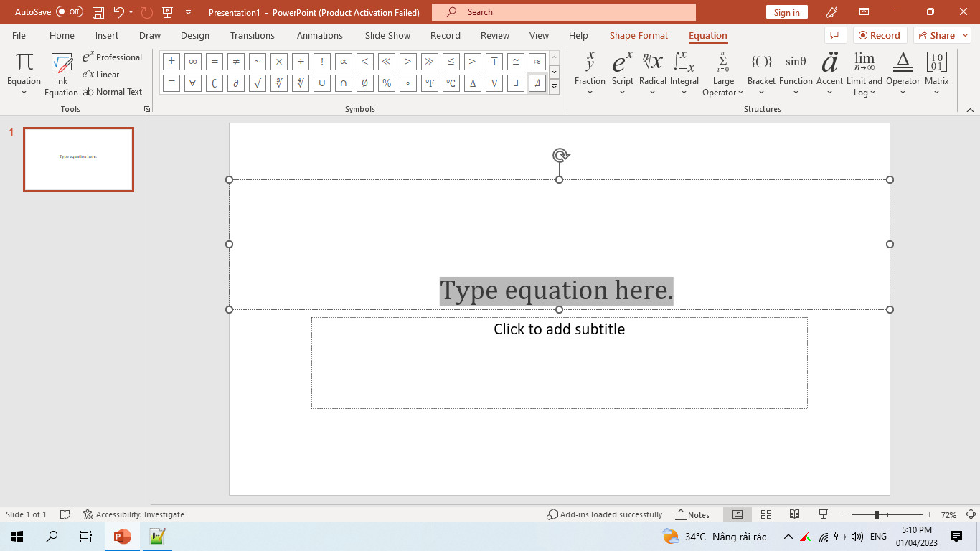Start slide show from beginning in title bar
Screen dimensions: 980x551
pyautogui.click(x=168, y=12)
